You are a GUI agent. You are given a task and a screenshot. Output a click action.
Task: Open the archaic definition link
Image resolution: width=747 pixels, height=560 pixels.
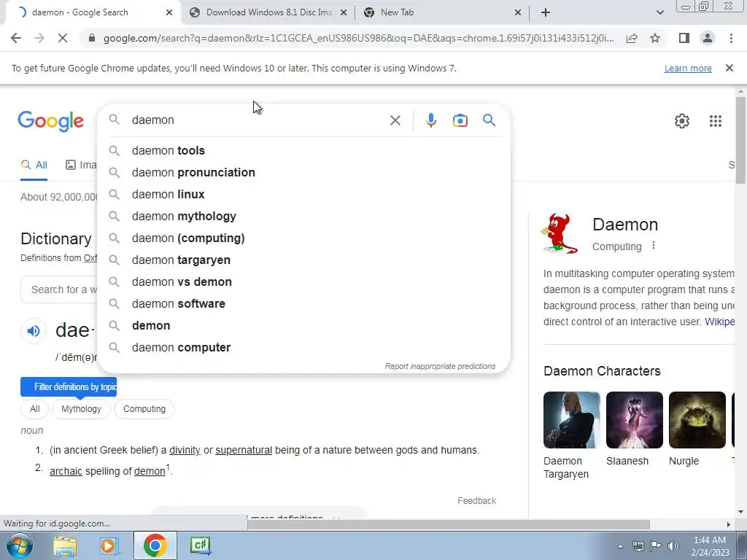coord(66,472)
